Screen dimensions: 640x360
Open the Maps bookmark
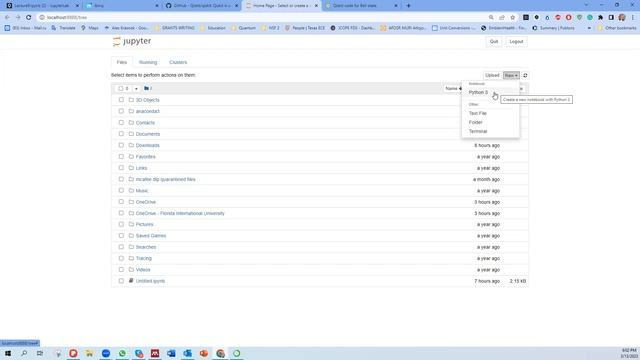90,28
